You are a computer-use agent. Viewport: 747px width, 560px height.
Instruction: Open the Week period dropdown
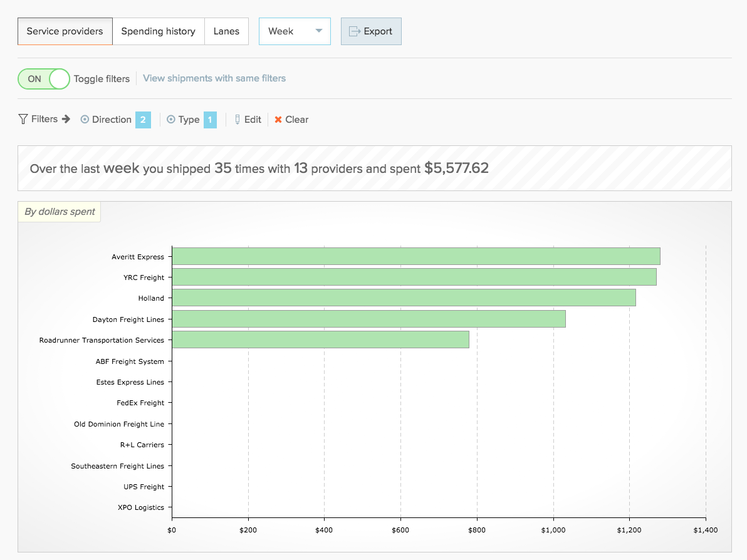point(295,31)
